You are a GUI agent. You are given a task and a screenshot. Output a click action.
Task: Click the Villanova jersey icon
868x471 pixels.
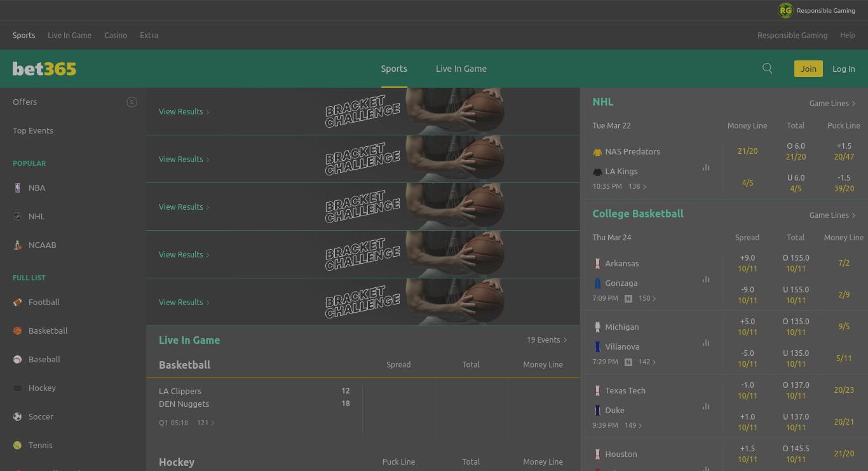point(597,346)
